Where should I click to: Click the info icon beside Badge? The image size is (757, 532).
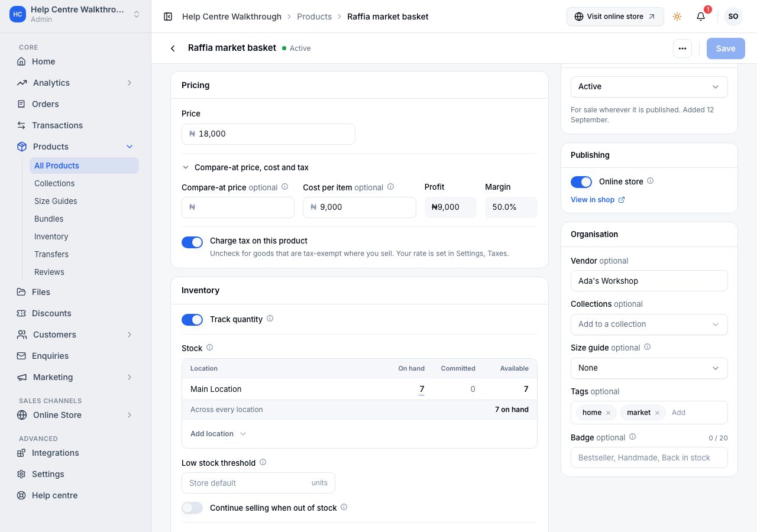pos(632,437)
